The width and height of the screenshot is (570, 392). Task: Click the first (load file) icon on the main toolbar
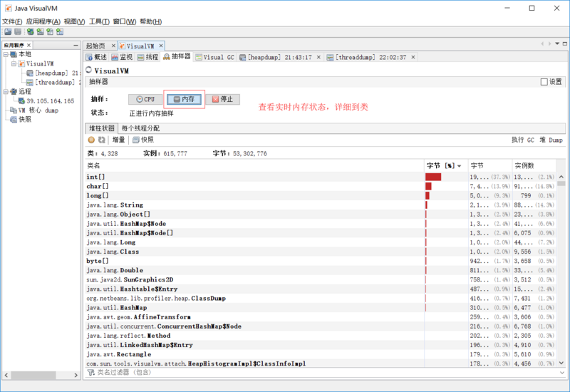(8, 31)
